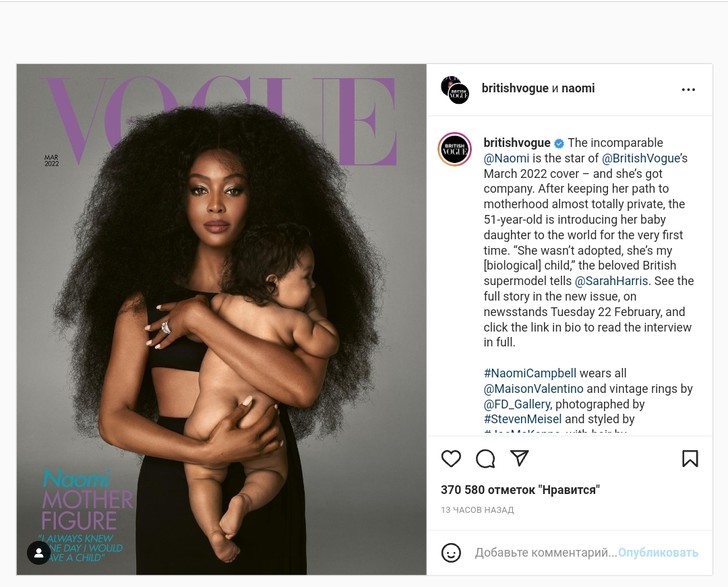The image size is (728, 587).
Task: Open comments with the speech bubble icon
Action: (x=485, y=459)
